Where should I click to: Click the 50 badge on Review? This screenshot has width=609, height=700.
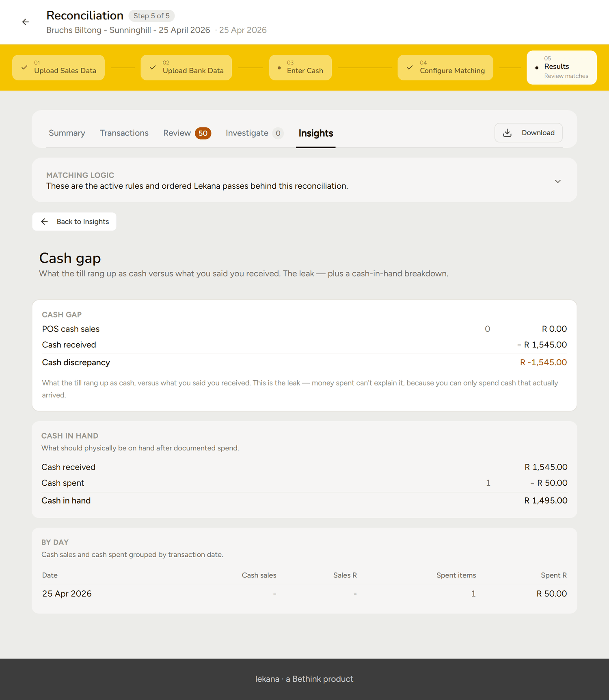click(203, 133)
